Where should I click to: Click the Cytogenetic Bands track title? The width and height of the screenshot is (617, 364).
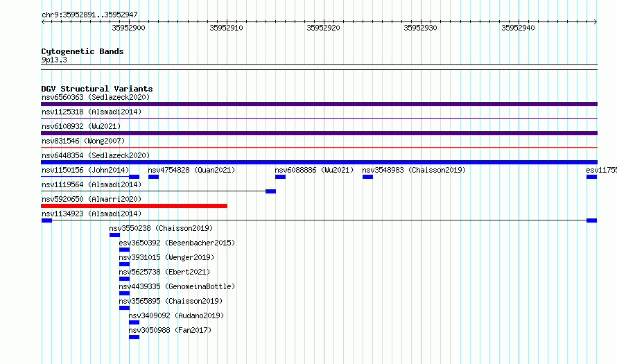click(x=82, y=51)
